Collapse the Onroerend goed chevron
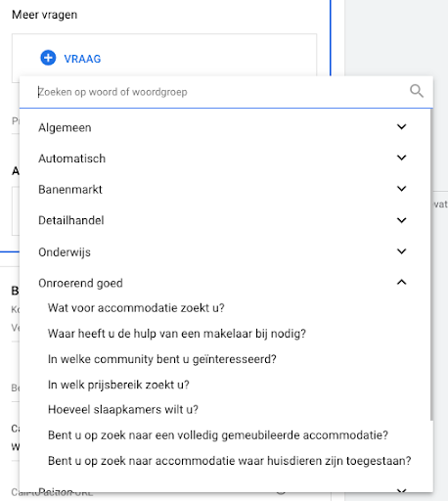Viewport: 448px width, 501px height. pos(402,282)
